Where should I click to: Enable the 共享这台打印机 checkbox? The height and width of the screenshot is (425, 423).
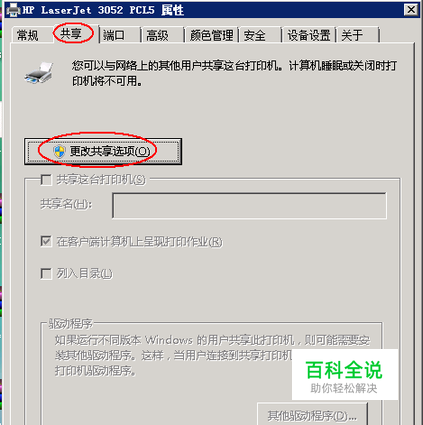46,180
